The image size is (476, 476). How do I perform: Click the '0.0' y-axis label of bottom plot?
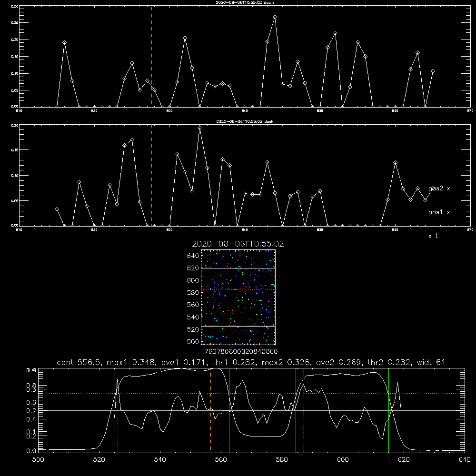[31, 451]
